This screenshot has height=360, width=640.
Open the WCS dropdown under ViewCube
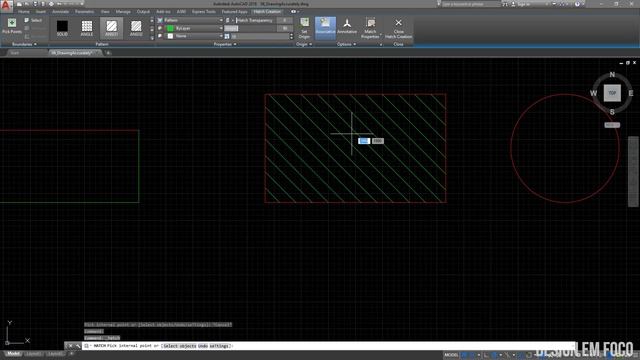612,125
